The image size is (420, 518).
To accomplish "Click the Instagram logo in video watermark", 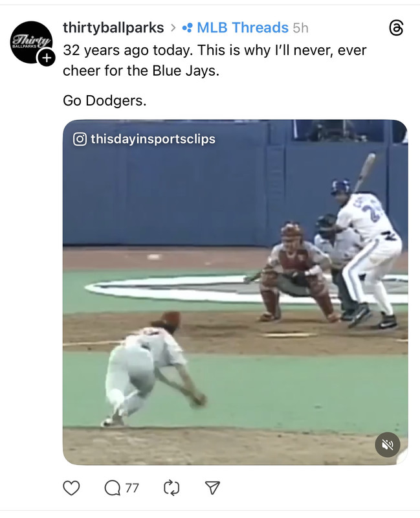I will tap(80, 139).
